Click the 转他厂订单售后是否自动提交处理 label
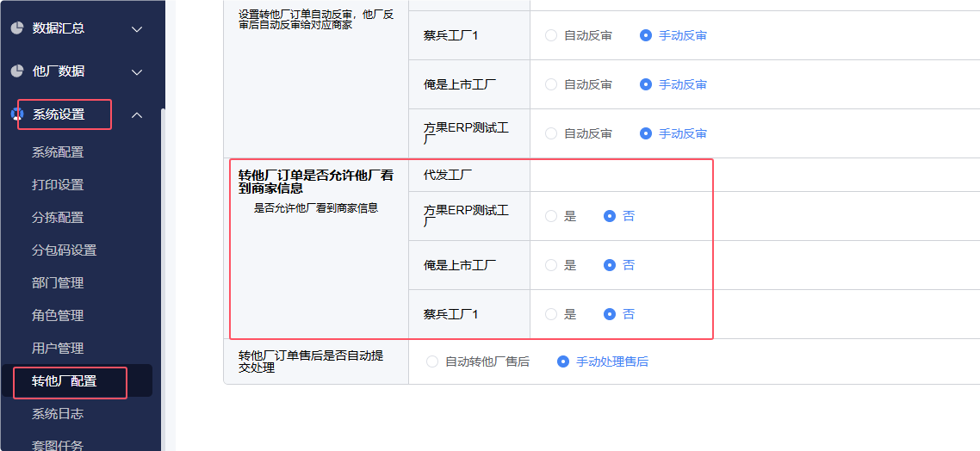Screen dimensions: 980x451 311,361
